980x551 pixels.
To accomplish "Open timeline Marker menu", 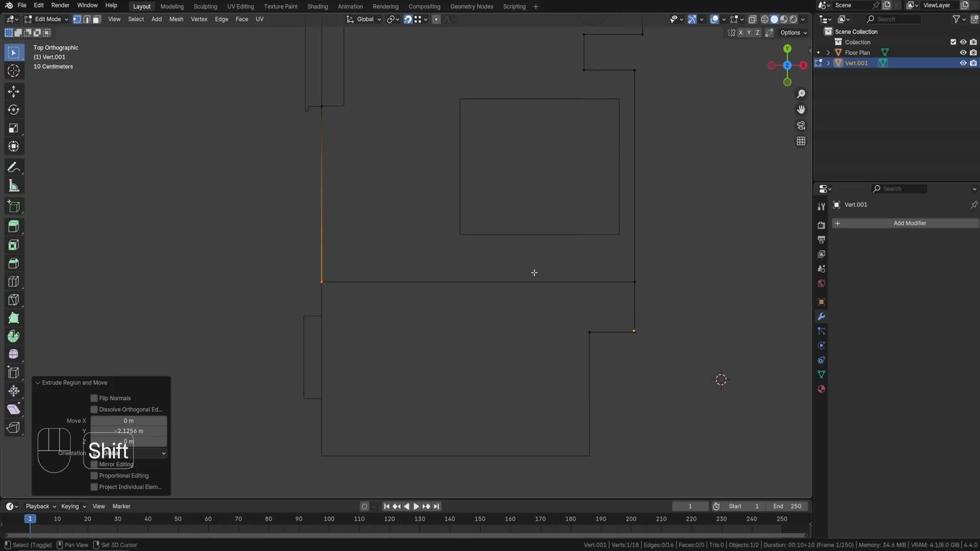I will click(x=121, y=507).
